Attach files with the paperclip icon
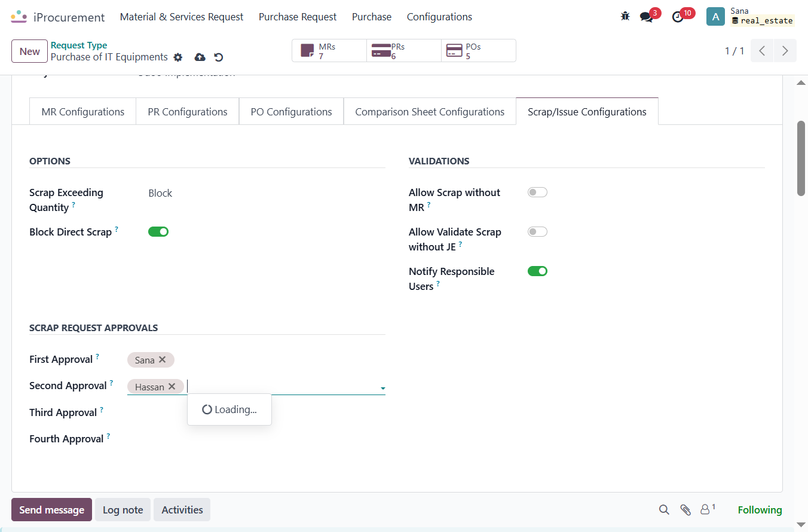Viewport: 808px width, 532px height. (x=685, y=510)
